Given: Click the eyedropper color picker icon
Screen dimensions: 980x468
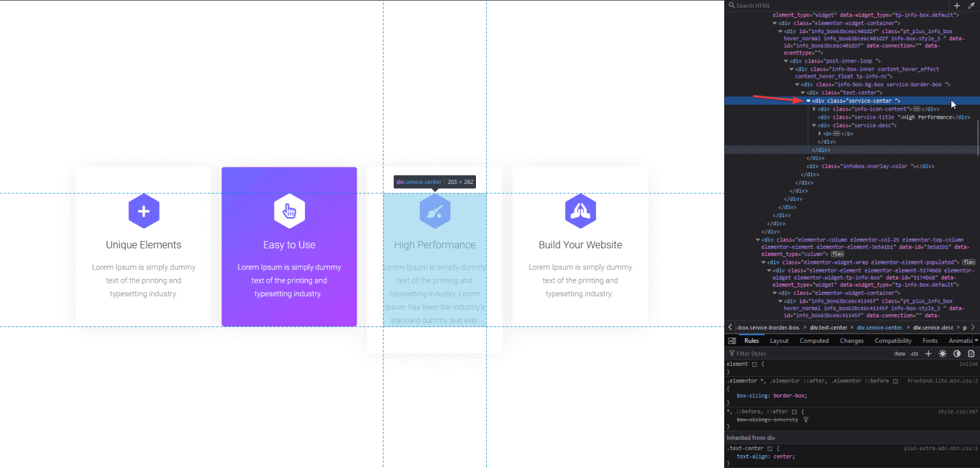Looking at the screenshot, I should pos(971,6).
